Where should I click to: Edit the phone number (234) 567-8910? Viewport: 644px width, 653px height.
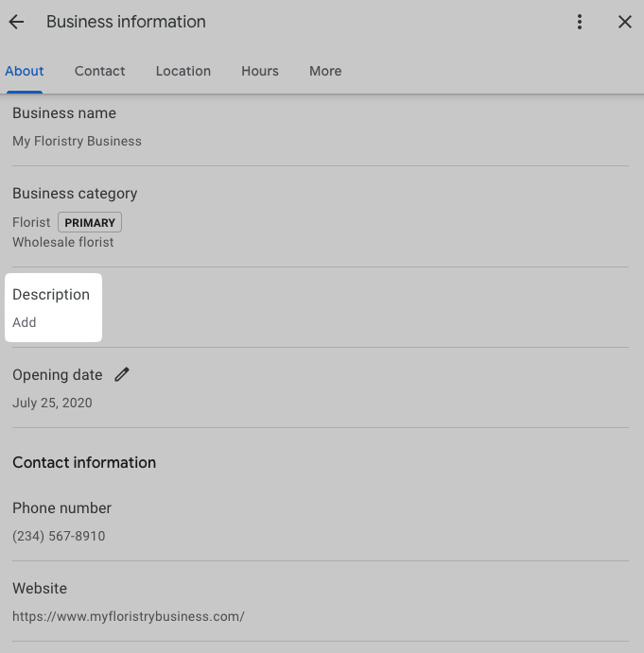coord(59,536)
